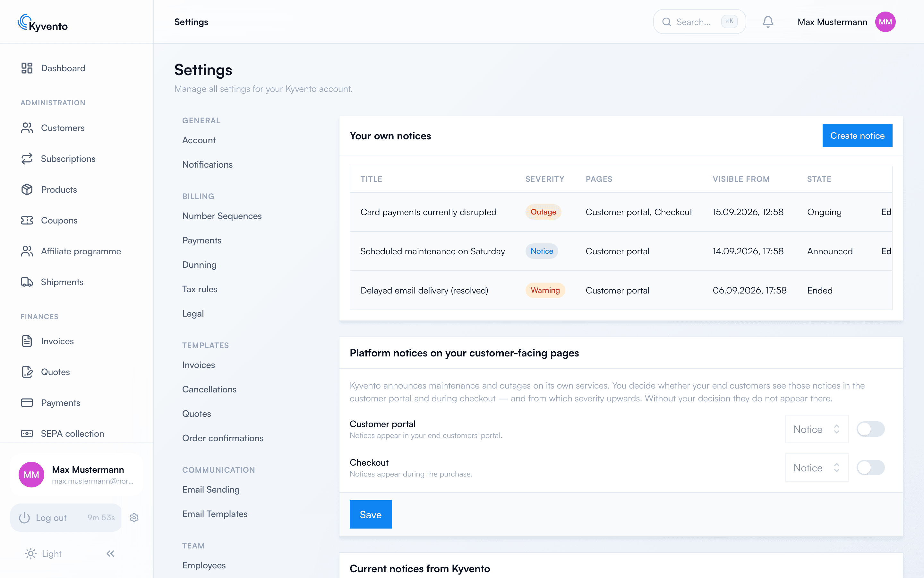Viewport: 924px width, 578px height.
Task: Click the sidebar Payments card icon
Action: click(x=27, y=403)
